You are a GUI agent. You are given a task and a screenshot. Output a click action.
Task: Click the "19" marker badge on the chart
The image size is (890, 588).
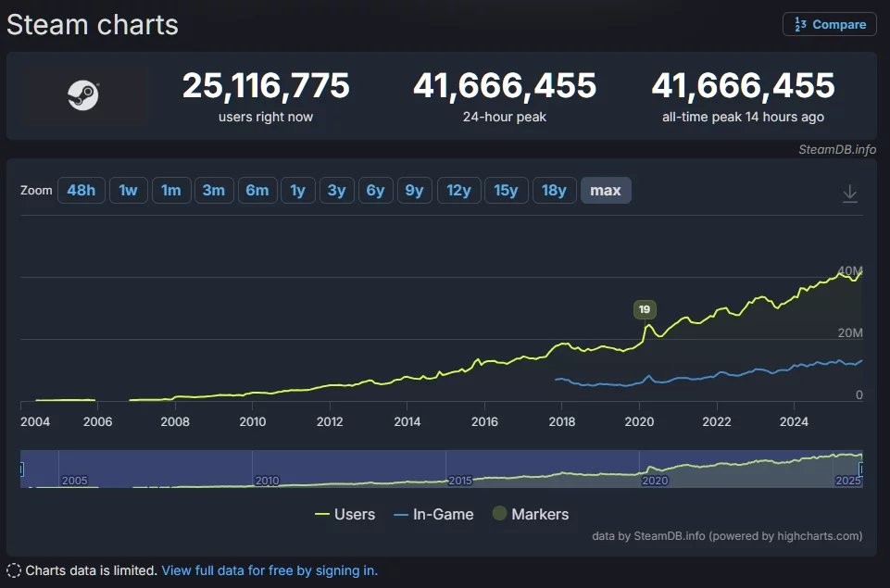tap(644, 308)
